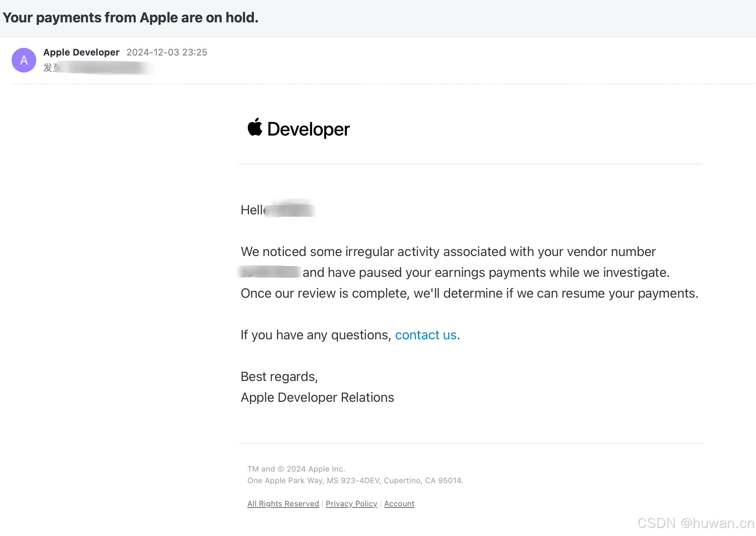Click the "发至" recipient label
Viewport: 756px width, 536px height.
[x=49, y=68]
